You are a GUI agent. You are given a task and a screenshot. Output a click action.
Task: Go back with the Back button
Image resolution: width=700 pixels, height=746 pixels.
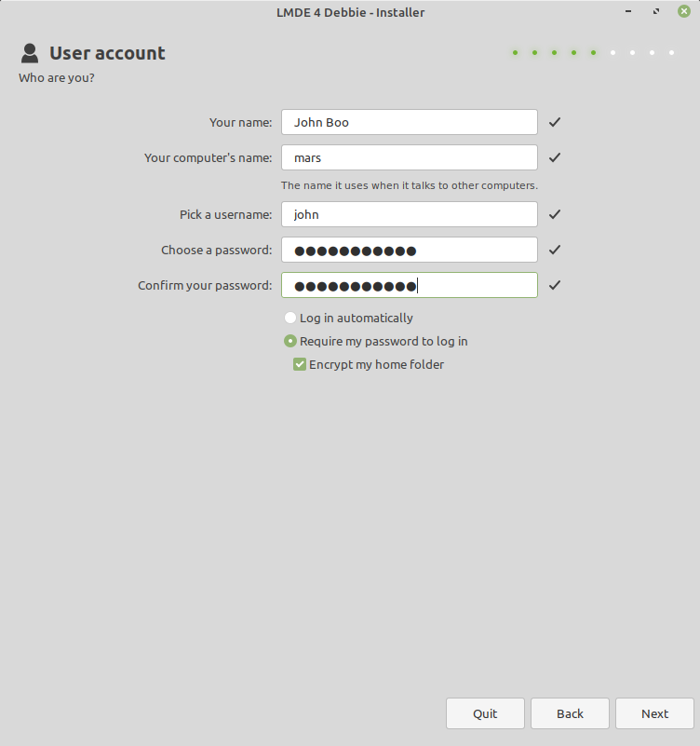[570, 713]
